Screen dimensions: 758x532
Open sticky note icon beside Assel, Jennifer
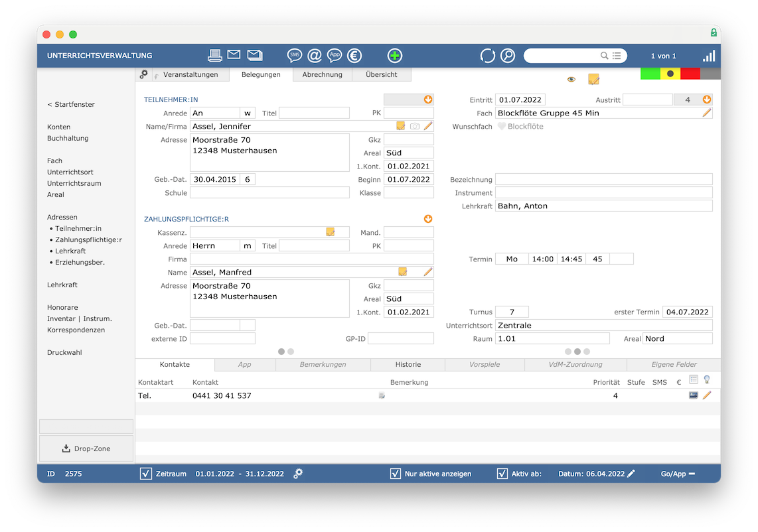pos(401,126)
